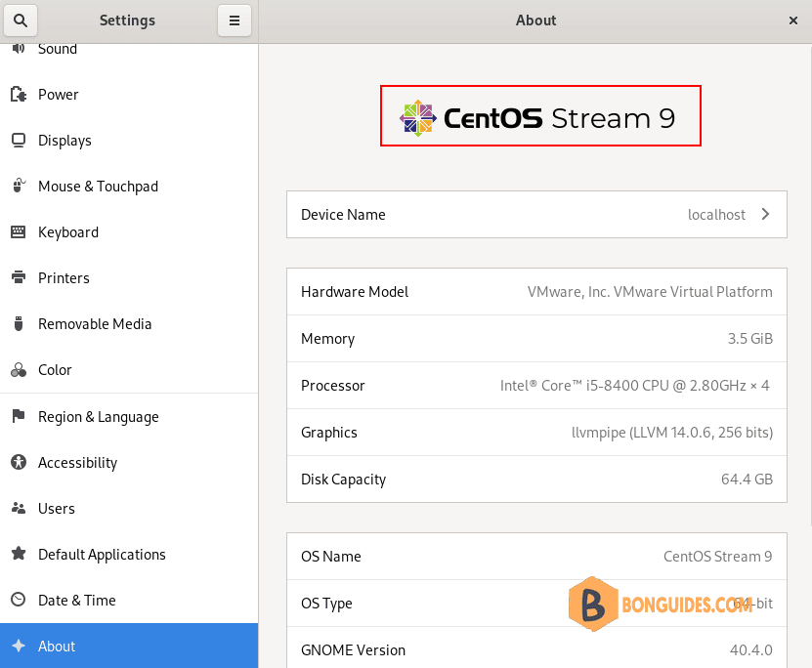Click the Disk Capacity label
Image resolution: width=812 pixels, height=668 pixels.
click(343, 480)
